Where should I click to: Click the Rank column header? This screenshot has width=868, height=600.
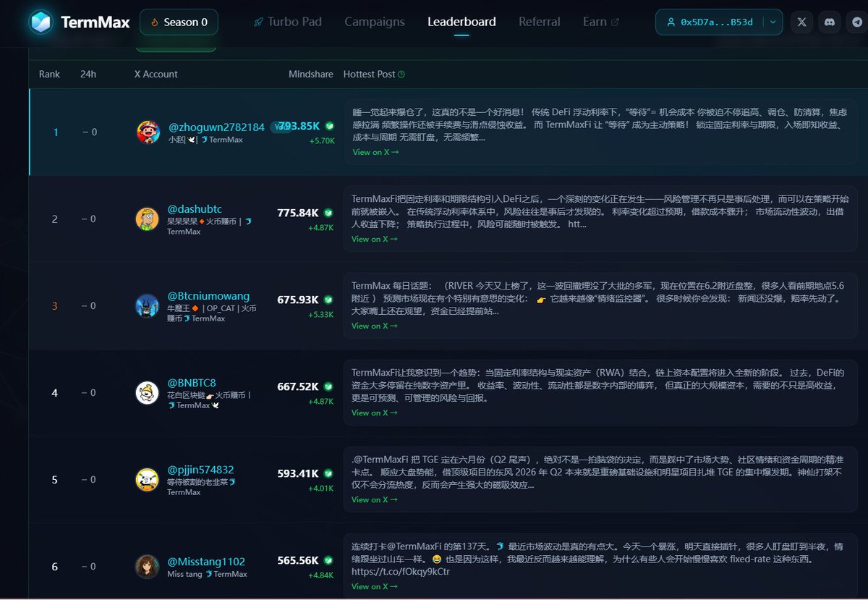50,74
